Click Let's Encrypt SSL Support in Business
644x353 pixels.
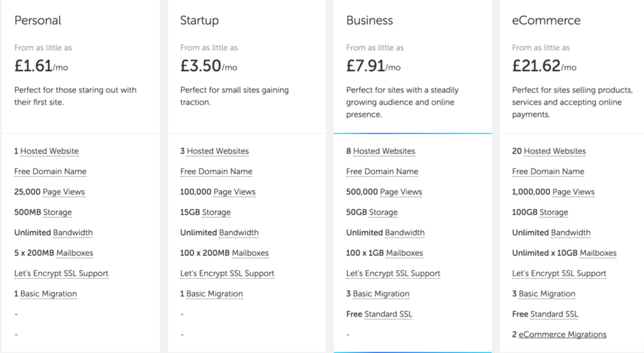point(393,273)
